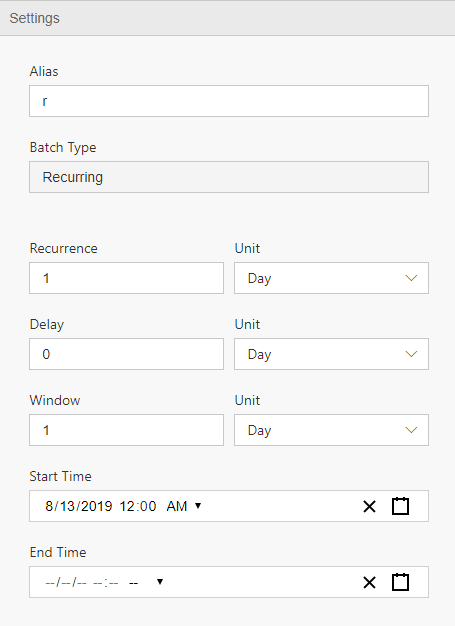The image size is (455, 626).
Task: Expand the Recurrence Unit dropdown
Action: click(331, 278)
